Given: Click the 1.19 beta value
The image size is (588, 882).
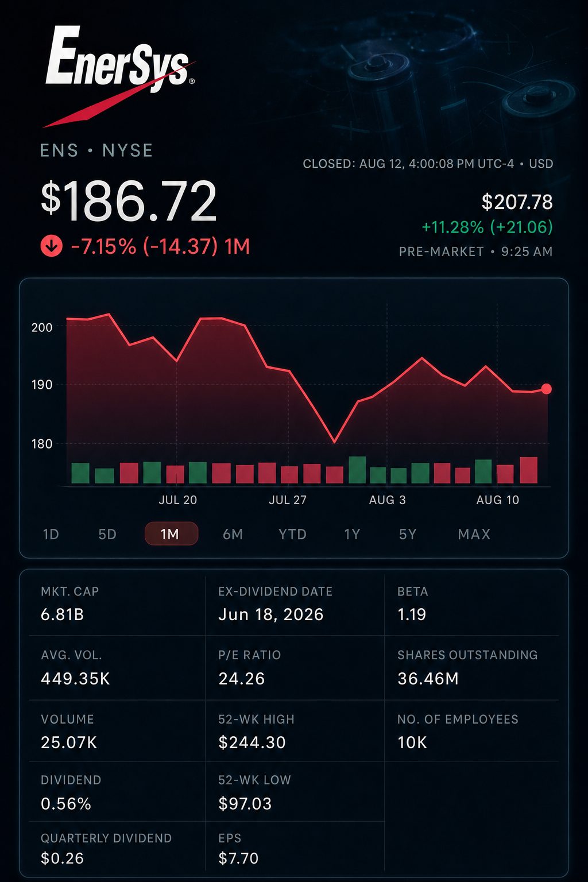Looking at the screenshot, I should coord(411,615).
